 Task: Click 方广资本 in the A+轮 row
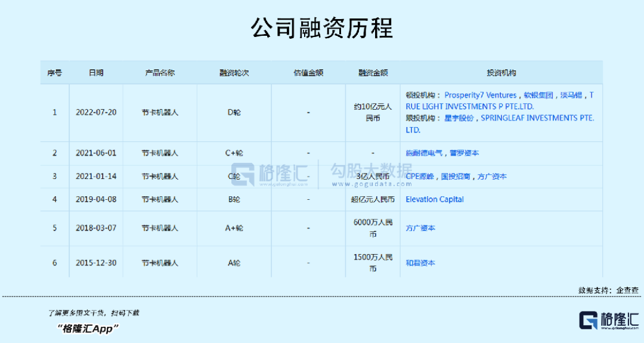[x=420, y=228]
